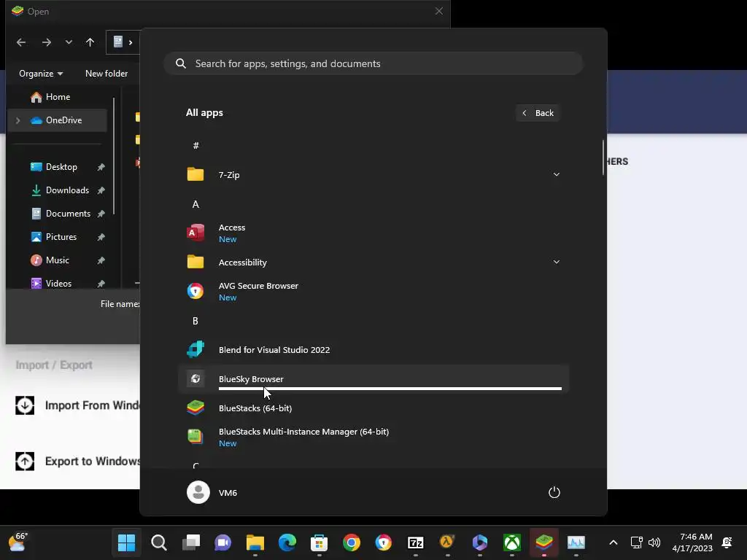The width and height of the screenshot is (747, 560).
Task: Open the volume control in system tray
Action: pyautogui.click(x=654, y=542)
